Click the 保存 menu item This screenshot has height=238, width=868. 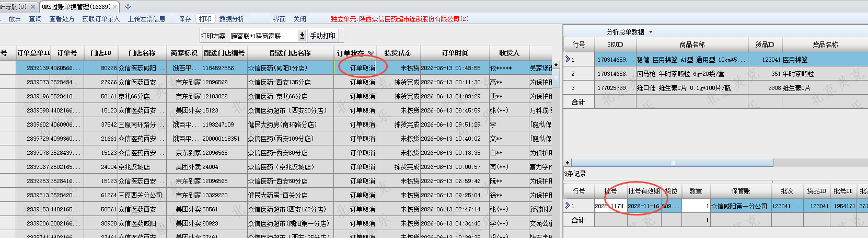tap(185, 19)
